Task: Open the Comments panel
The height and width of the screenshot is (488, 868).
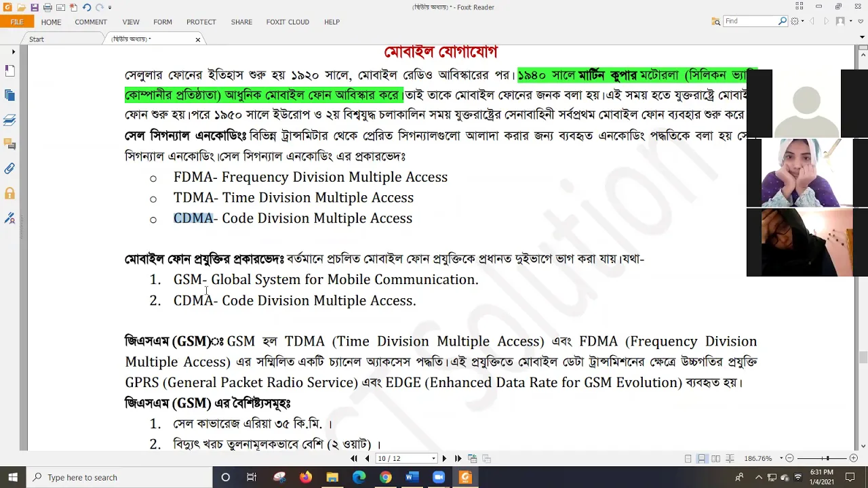Action: 9,144
